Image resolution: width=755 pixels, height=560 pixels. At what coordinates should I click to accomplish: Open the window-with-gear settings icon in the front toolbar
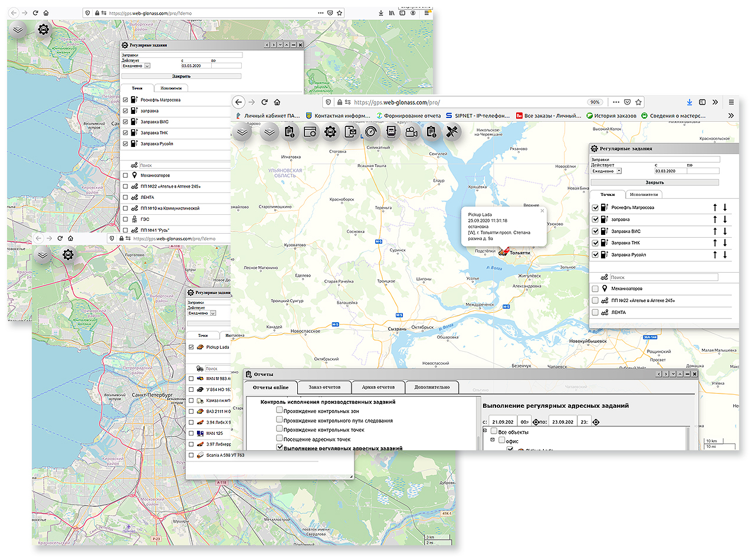pos(310,133)
